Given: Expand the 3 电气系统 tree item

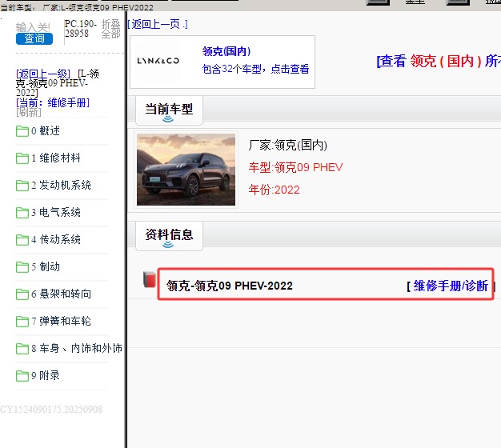Looking at the screenshot, I should coord(55,212).
